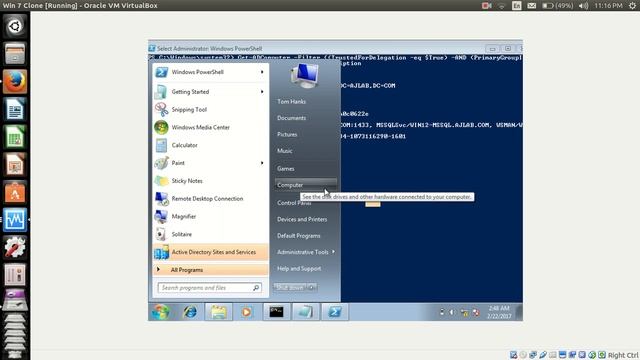The image size is (640, 360).
Task: Click the Remote Desktop Connection icon
Action: [x=161, y=199]
